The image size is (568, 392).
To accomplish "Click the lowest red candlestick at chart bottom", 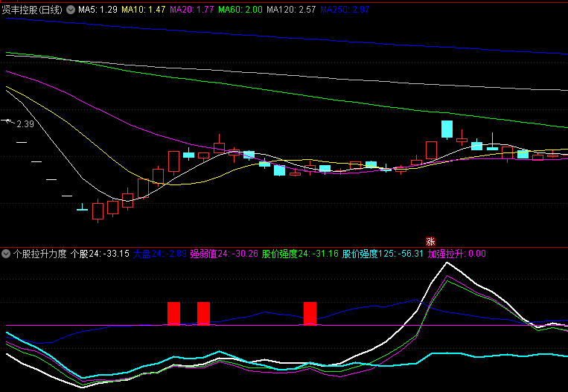I will tap(98, 211).
